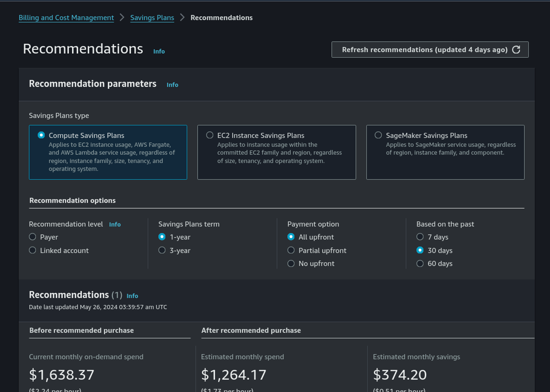The height and width of the screenshot is (392, 550).
Task: Choose Payer recommendation level
Action: 33,237
